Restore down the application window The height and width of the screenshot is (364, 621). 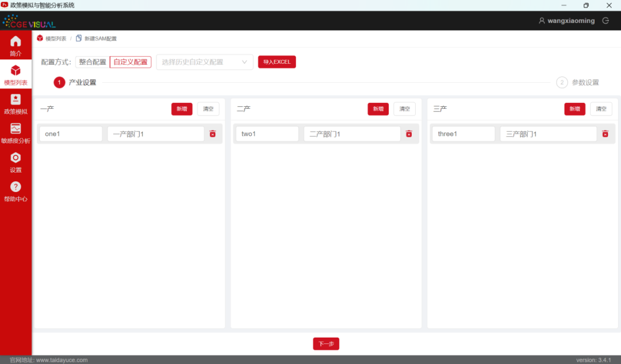pyautogui.click(x=586, y=5)
